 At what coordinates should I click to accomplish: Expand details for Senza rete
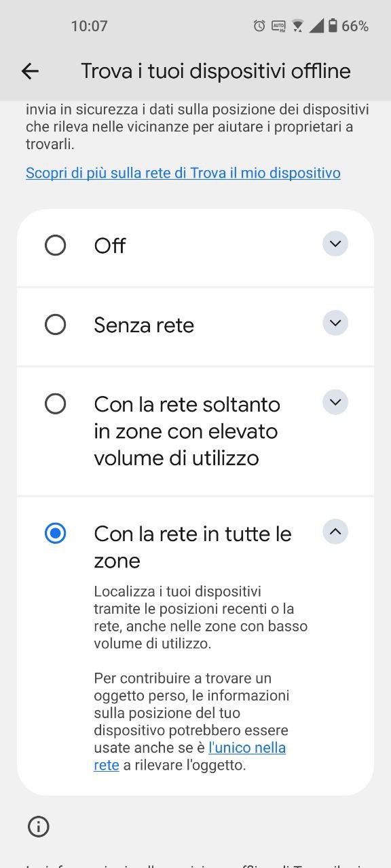coord(335,323)
